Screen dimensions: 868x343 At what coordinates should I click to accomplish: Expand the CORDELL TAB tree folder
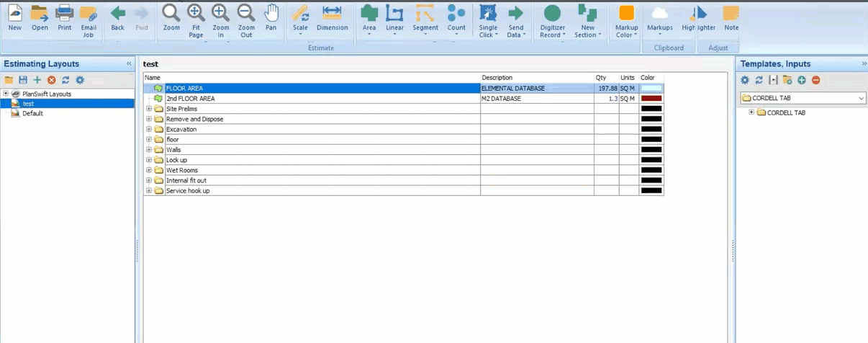click(751, 112)
